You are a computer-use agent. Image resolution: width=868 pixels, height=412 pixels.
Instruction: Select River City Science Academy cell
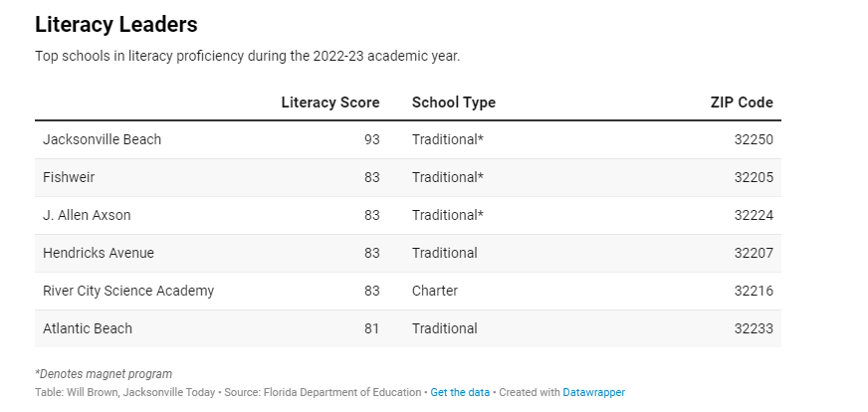point(128,291)
